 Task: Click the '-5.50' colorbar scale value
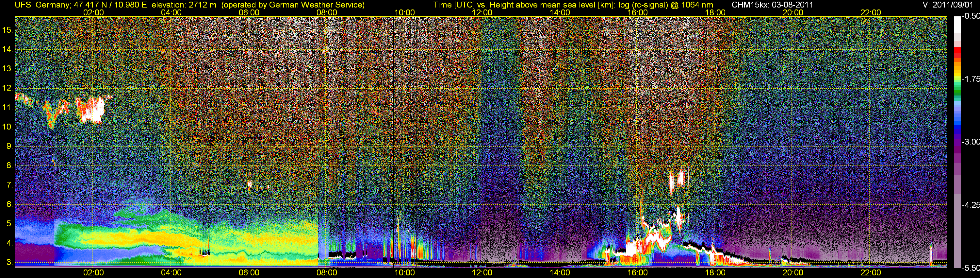[x=971, y=268]
